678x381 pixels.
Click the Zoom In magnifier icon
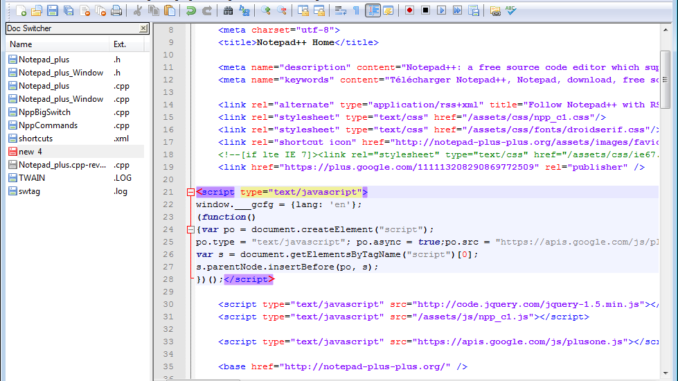(x=265, y=11)
